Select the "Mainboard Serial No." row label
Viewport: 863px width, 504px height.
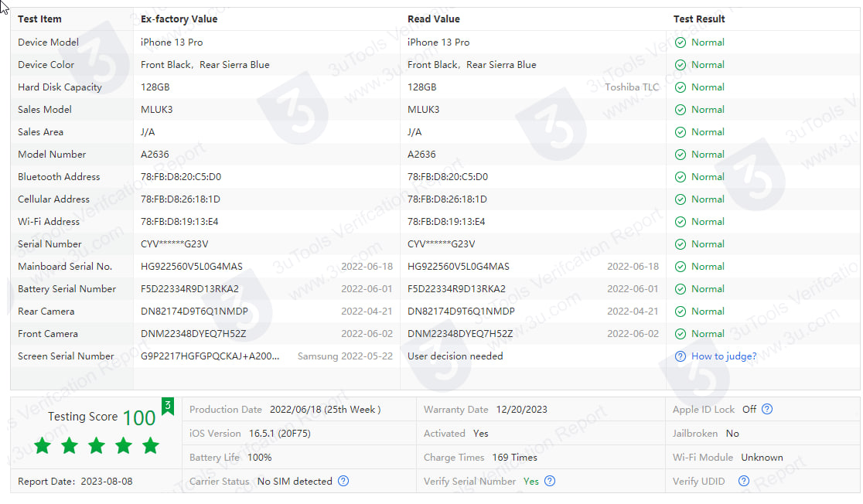pyautogui.click(x=65, y=267)
